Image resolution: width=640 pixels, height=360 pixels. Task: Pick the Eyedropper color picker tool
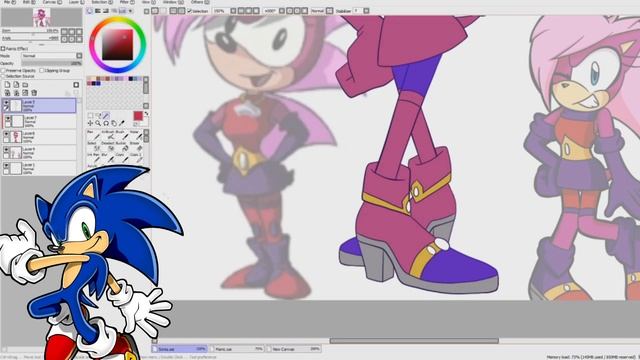coord(122,123)
